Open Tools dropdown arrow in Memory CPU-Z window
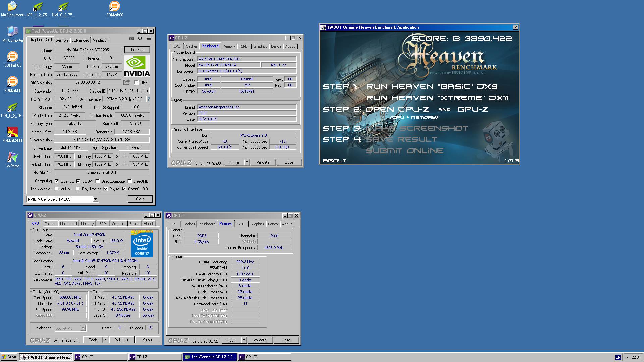644x362 pixels. pos(244,340)
